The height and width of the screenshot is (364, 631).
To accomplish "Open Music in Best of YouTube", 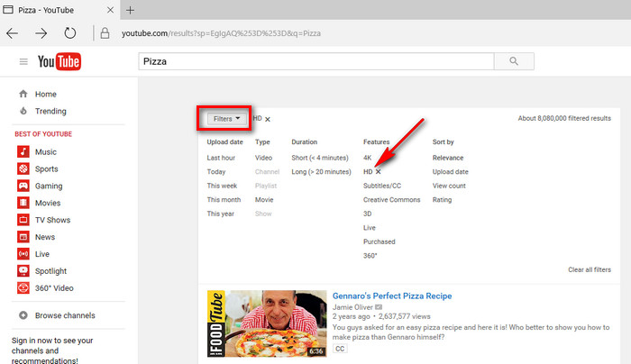I will 45,152.
